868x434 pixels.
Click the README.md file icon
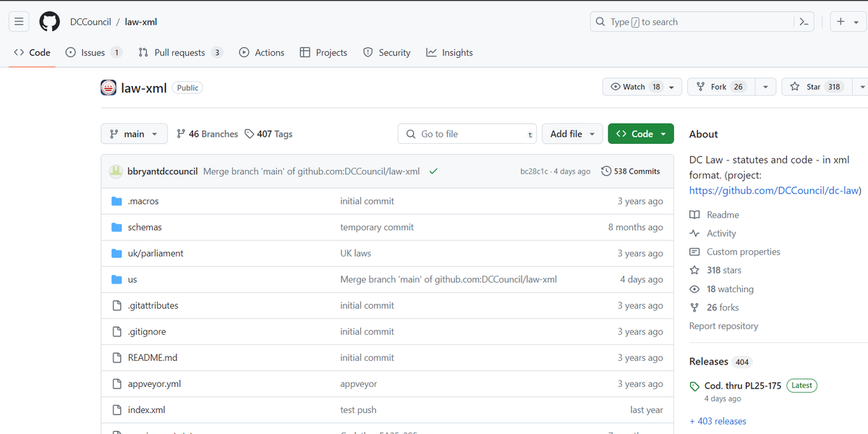tap(116, 357)
